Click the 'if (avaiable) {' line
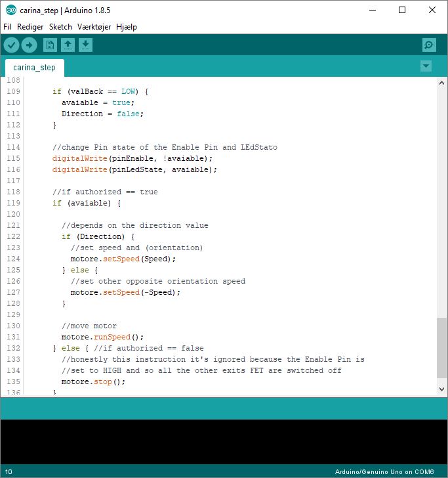This screenshot has width=448, height=478. point(87,203)
